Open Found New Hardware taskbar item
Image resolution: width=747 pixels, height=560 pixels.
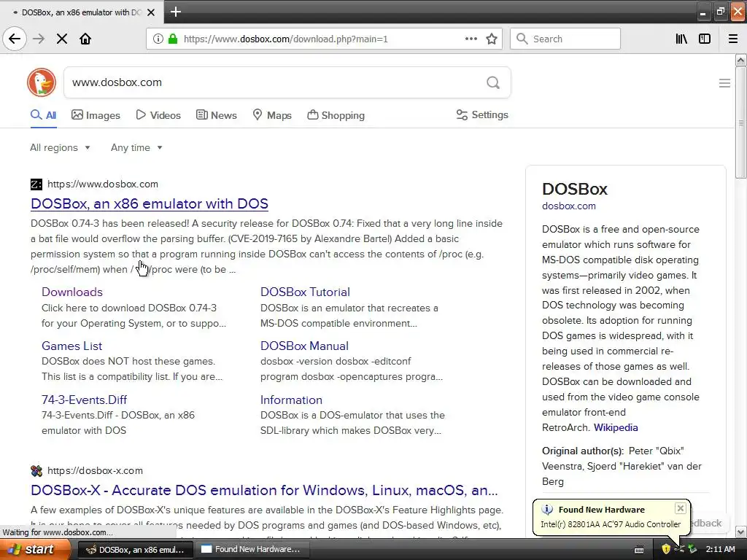tap(254, 549)
